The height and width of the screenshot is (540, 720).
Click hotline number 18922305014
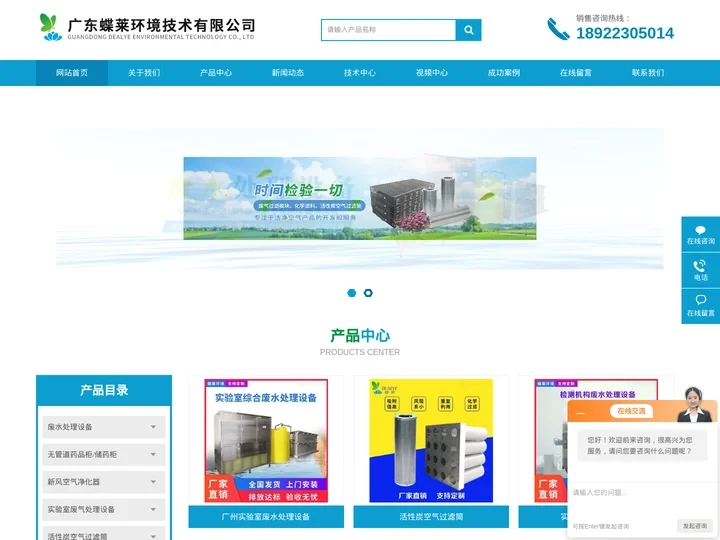point(625,34)
